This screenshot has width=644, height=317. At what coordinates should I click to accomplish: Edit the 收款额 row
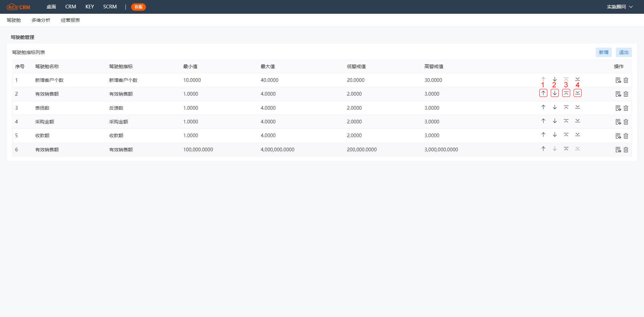618,136
